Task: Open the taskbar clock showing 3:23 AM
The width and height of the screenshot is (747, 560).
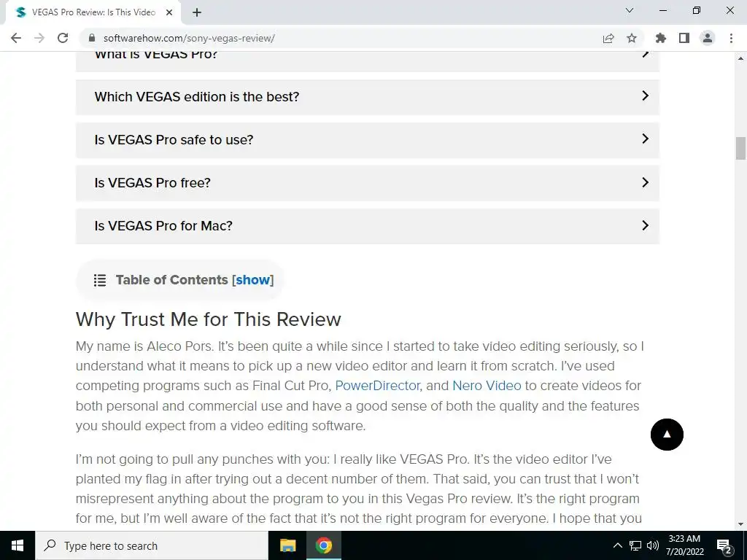Action: 684,545
